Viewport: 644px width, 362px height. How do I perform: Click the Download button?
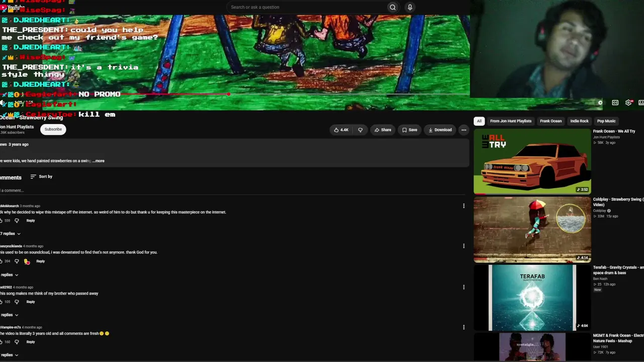point(440,130)
